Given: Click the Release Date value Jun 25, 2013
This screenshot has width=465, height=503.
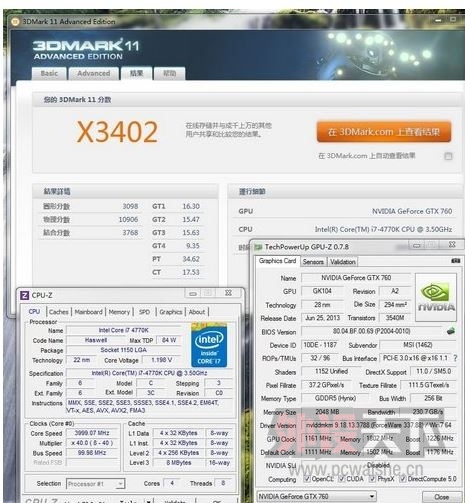Looking at the screenshot, I should (322, 318).
